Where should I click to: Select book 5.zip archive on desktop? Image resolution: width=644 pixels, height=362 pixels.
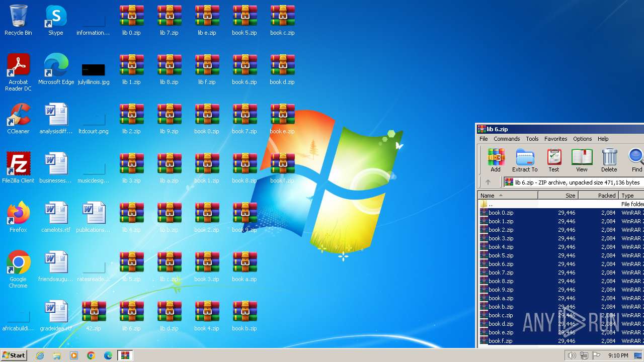tap(245, 21)
